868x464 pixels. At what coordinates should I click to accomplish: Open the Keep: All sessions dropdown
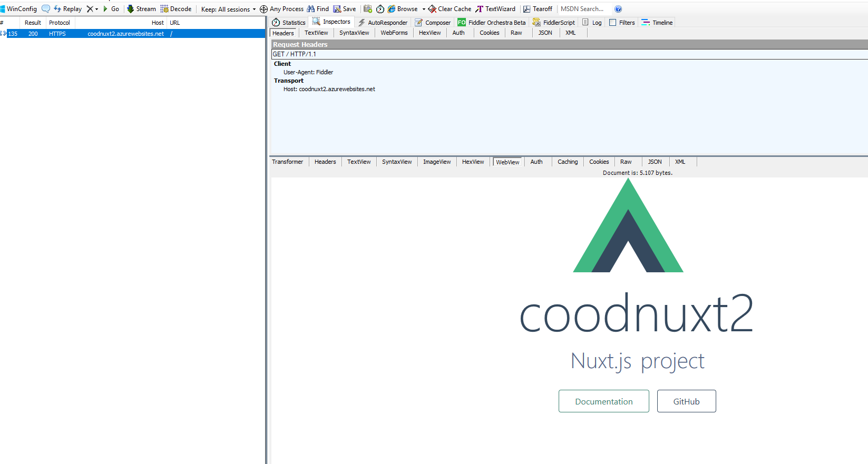(228, 9)
